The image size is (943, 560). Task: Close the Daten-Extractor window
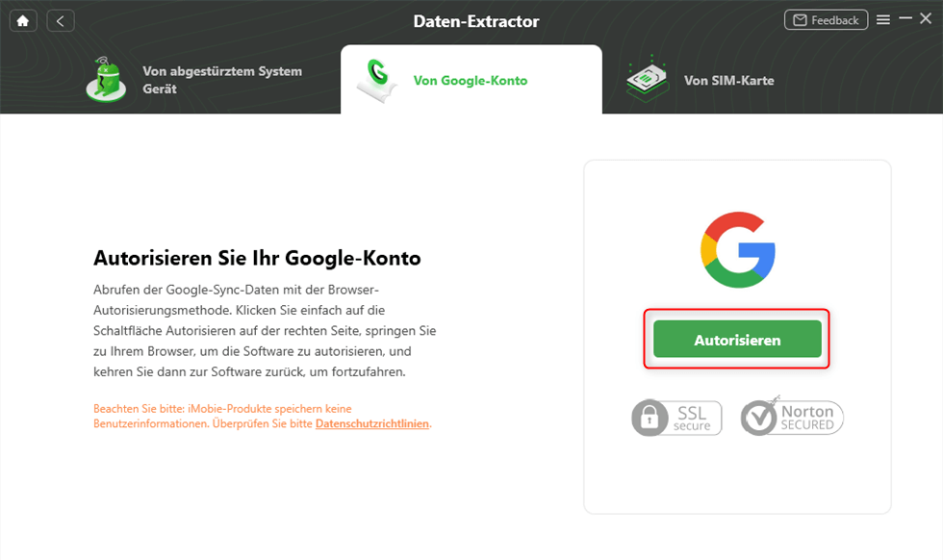pos(926,19)
